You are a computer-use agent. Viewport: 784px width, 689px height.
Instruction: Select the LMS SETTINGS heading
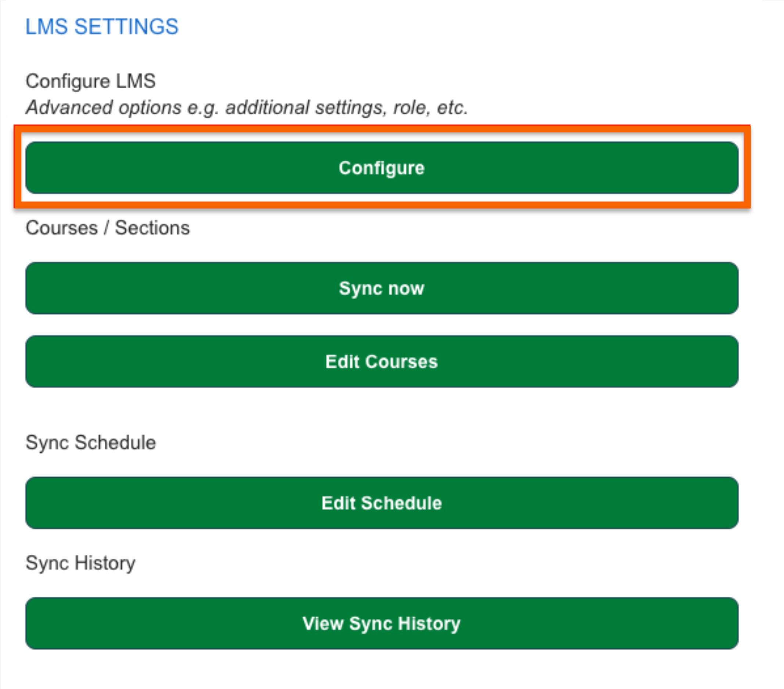tap(102, 26)
